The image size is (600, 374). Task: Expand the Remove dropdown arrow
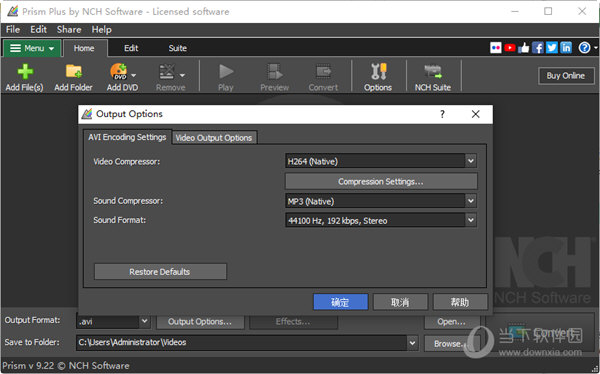[x=182, y=75]
